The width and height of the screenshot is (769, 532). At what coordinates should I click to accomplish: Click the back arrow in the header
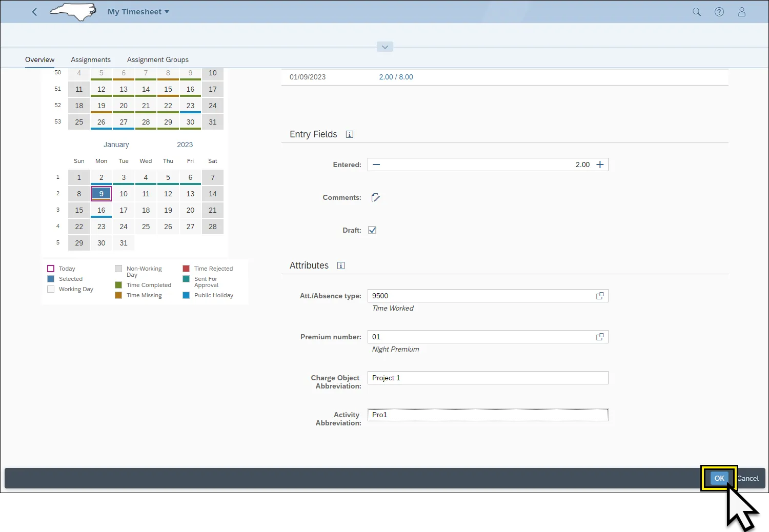pyautogui.click(x=34, y=12)
